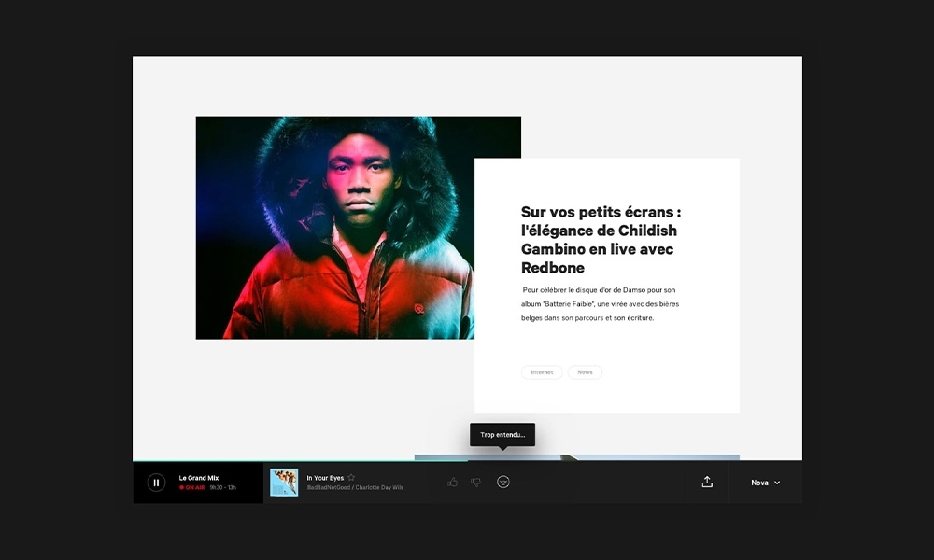
Task: Click the red ON AIR indicator
Action: (191, 487)
